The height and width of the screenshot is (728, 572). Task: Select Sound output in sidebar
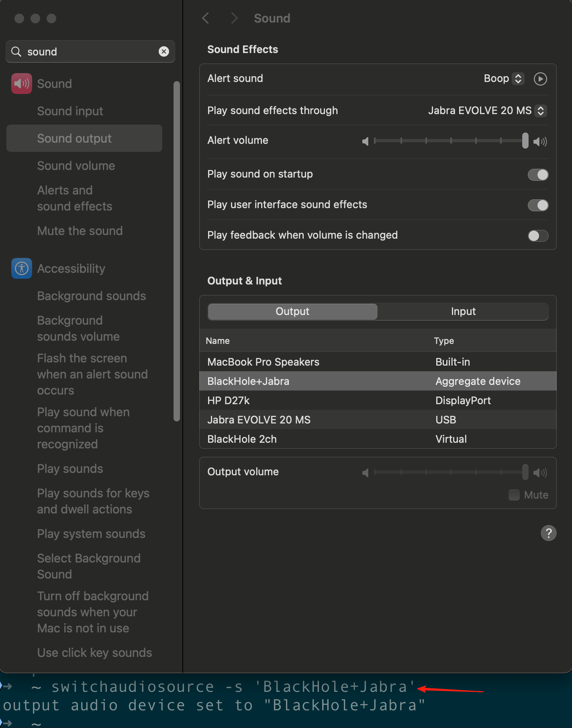click(x=84, y=138)
